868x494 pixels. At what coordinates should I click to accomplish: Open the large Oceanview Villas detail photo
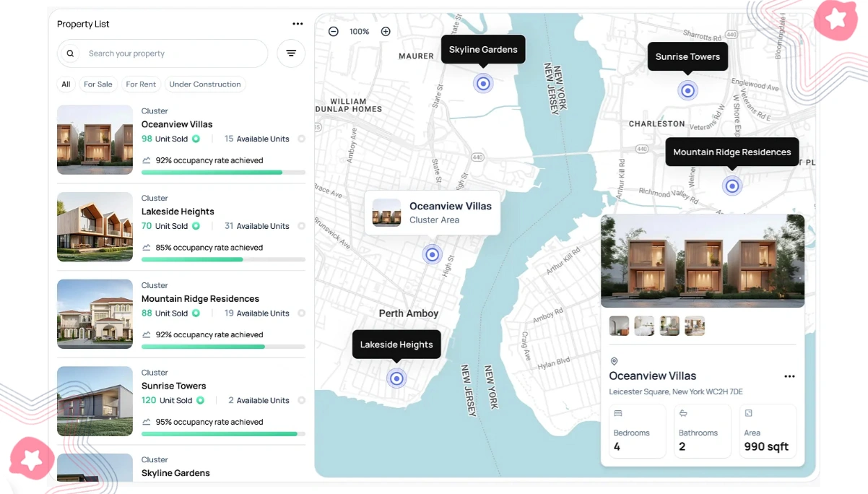tap(703, 261)
